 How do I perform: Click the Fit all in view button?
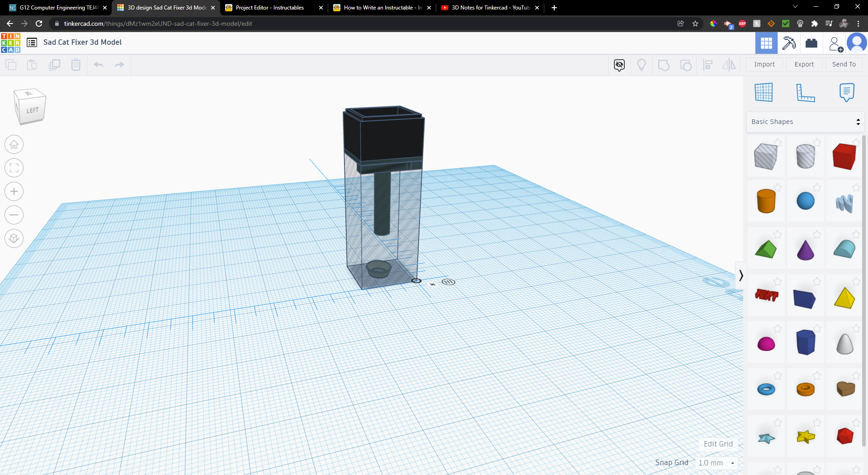click(x=14, y=168)
